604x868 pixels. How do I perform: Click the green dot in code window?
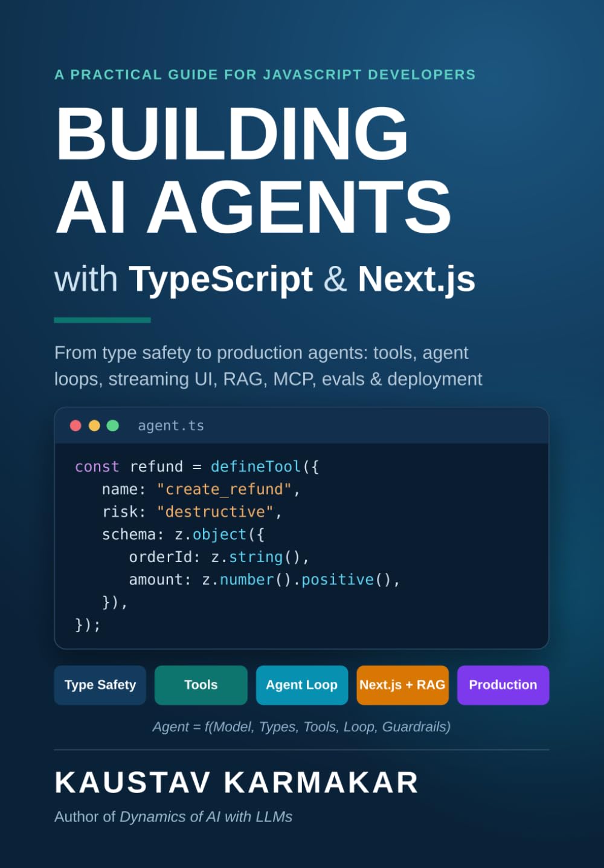112,426
